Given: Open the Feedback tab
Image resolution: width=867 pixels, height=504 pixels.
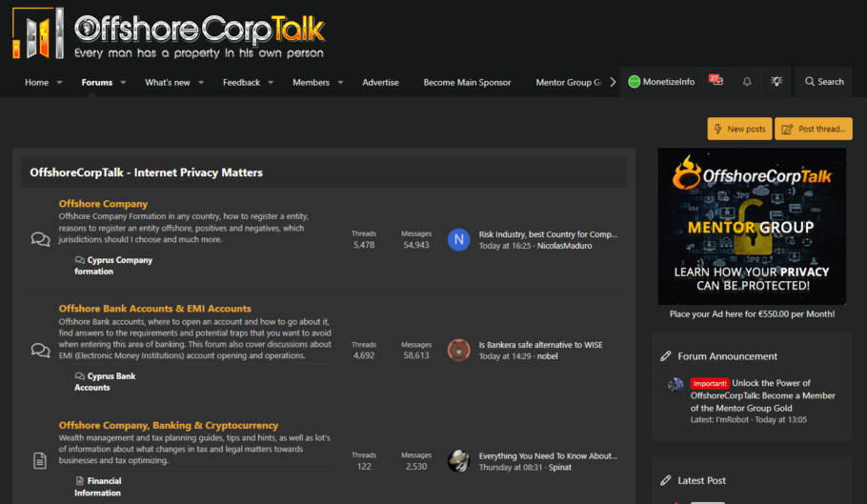Looking at the screenshot, I should click(x=241, y=82).
